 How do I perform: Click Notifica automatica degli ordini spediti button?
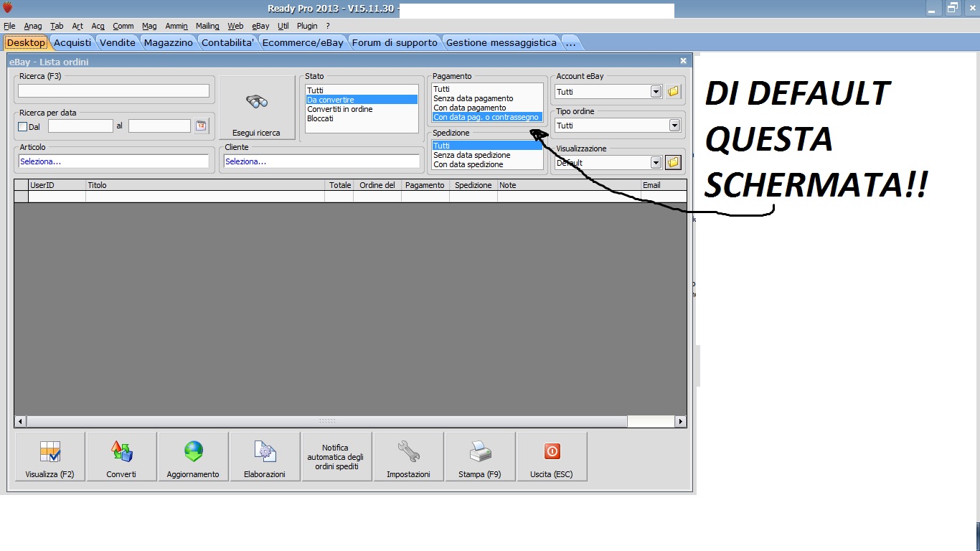[336, 456]
